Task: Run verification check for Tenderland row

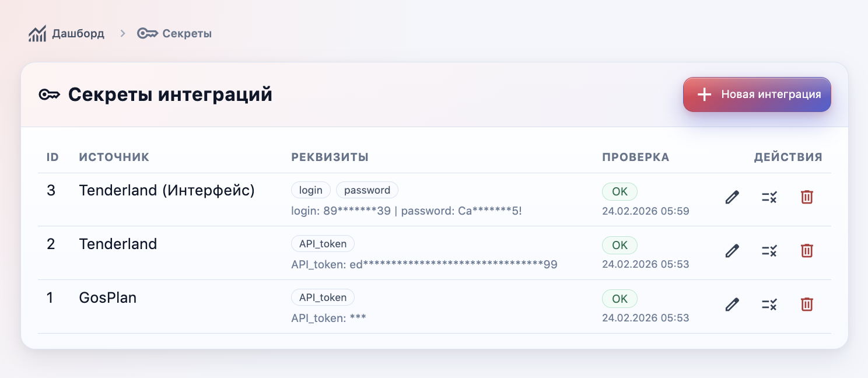Action: (x=769, y=251)
